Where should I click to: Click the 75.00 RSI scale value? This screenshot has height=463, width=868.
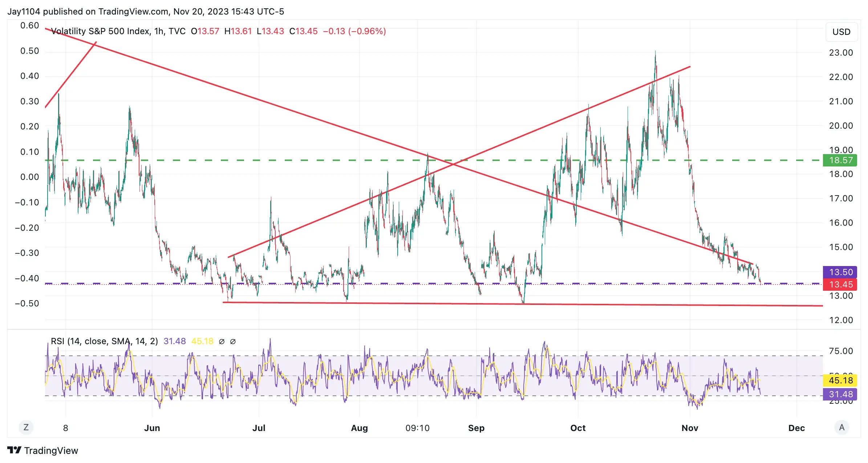pyautogui.click(x=841, y=351)
